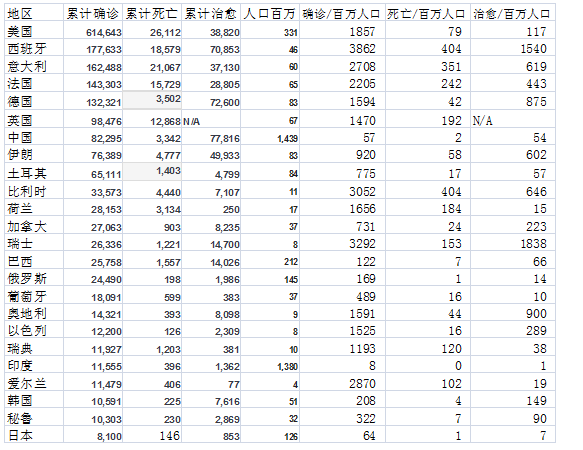Select the 累计确诊 column header
The height and width of the screenshot is (450, 583).
tap(93, 13)
